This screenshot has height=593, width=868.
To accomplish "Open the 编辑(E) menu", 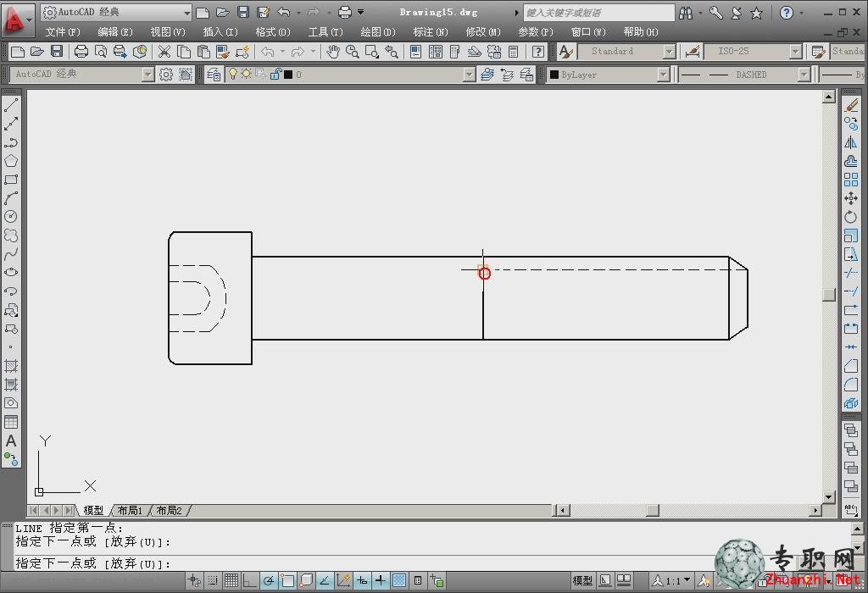I will pyautogui.click(x=115, y=32).
